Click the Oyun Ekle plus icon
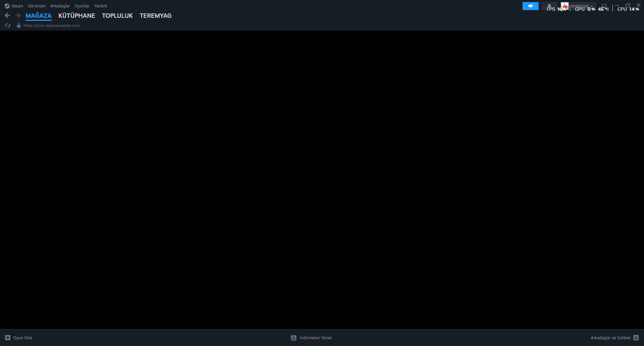This screenshot has width=644, height=346. 8,338
